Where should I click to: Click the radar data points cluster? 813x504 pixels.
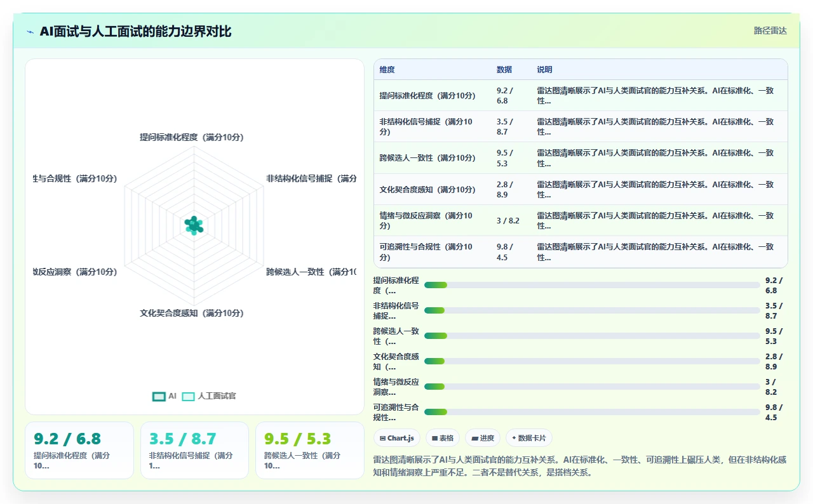pos(194,225)
